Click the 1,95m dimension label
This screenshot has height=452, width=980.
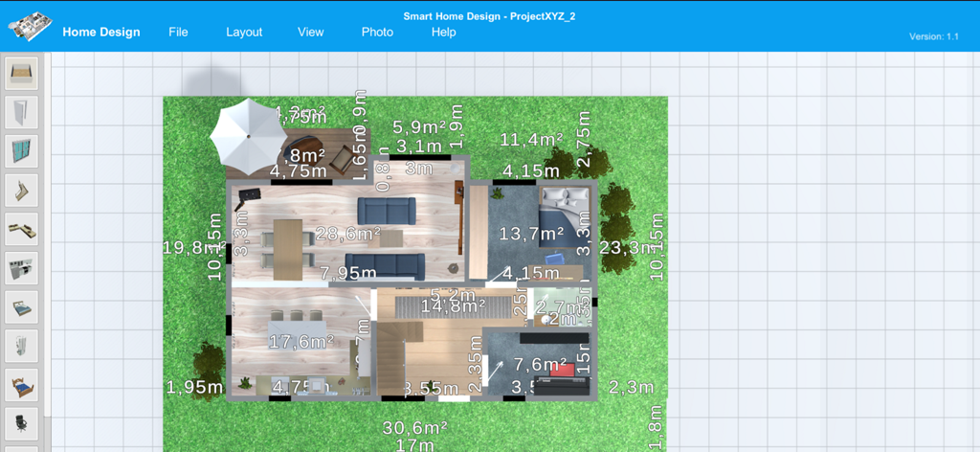point(194,387)
